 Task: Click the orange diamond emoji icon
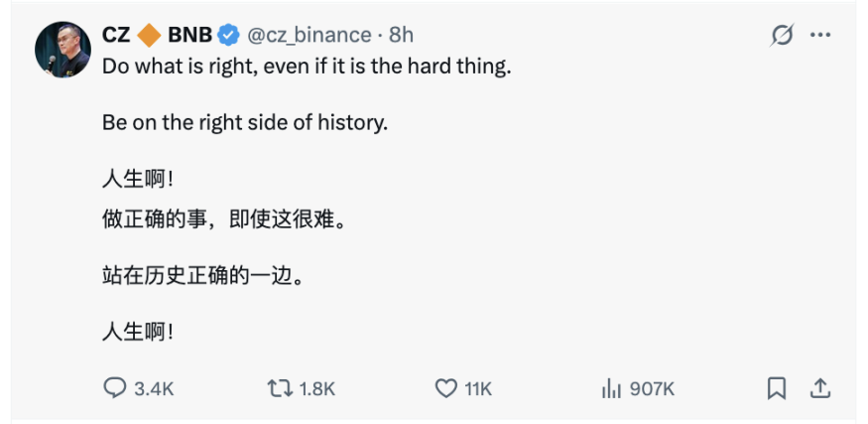click(x=149, y=35)
